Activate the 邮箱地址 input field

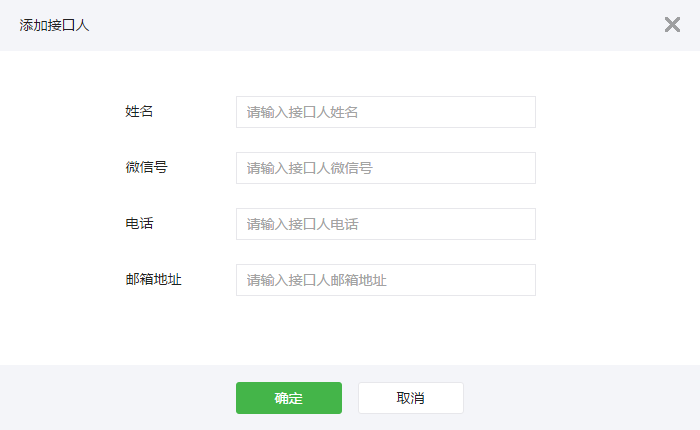coord(386,280)
